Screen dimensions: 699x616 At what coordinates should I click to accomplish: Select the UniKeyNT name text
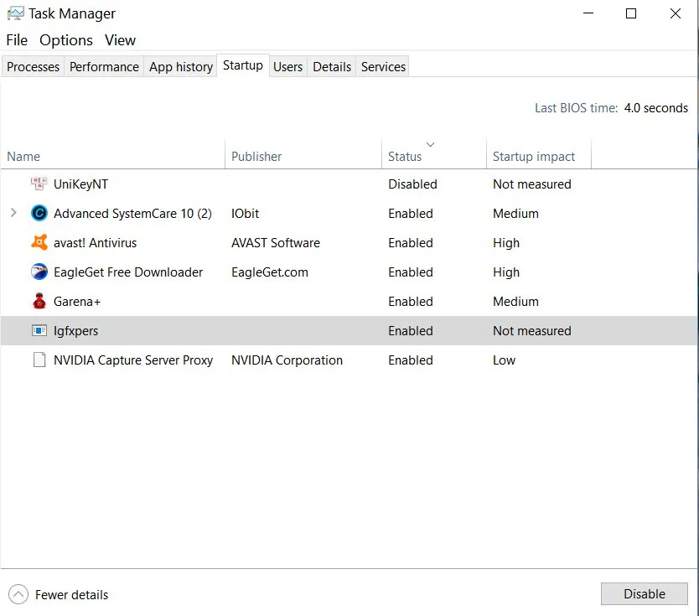tap(80, 184)
